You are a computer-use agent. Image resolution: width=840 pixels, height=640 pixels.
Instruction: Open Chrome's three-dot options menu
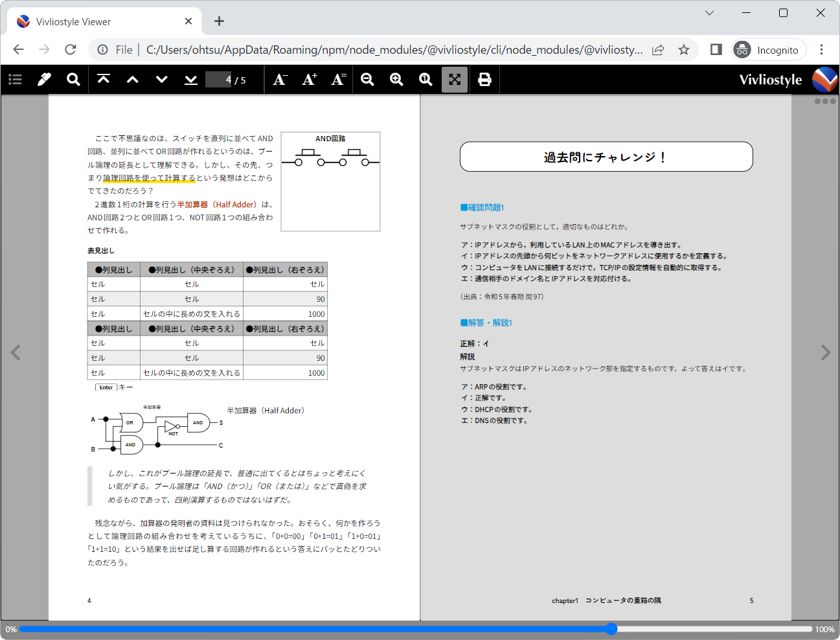point(821,49)
